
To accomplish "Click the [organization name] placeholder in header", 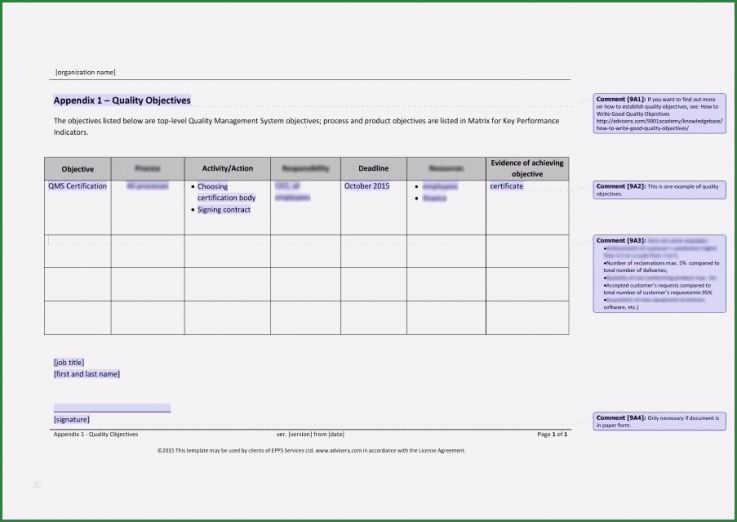I will (85, 72).
